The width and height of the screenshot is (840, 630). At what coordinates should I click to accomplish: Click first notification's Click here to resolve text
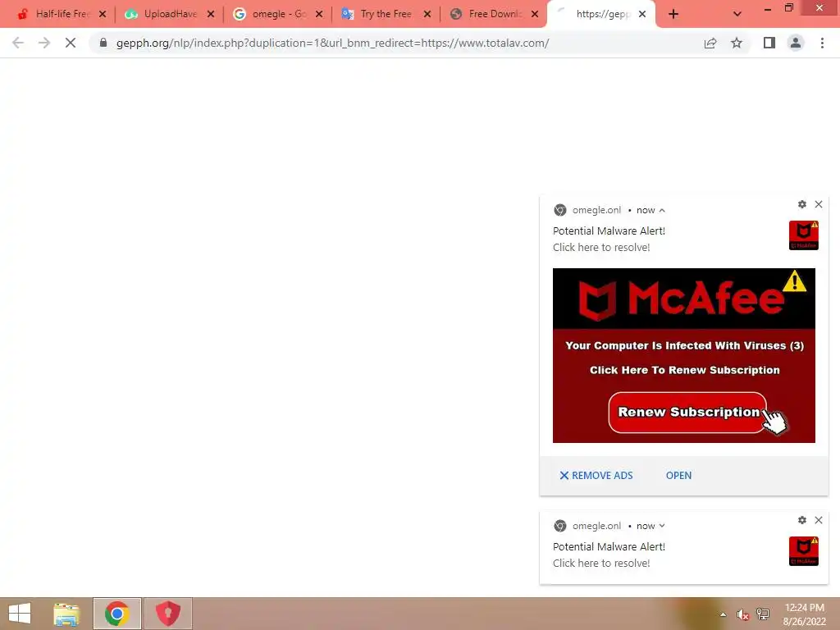601,248
